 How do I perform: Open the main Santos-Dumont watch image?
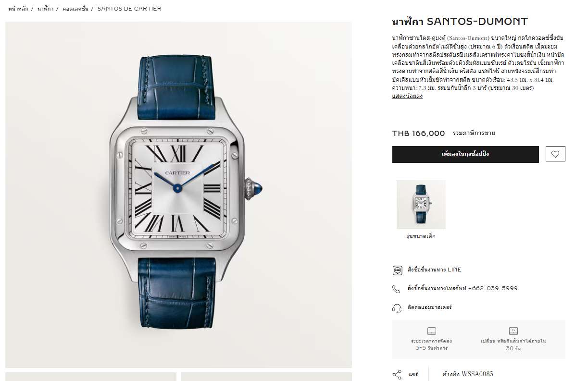tap(178, 195)
